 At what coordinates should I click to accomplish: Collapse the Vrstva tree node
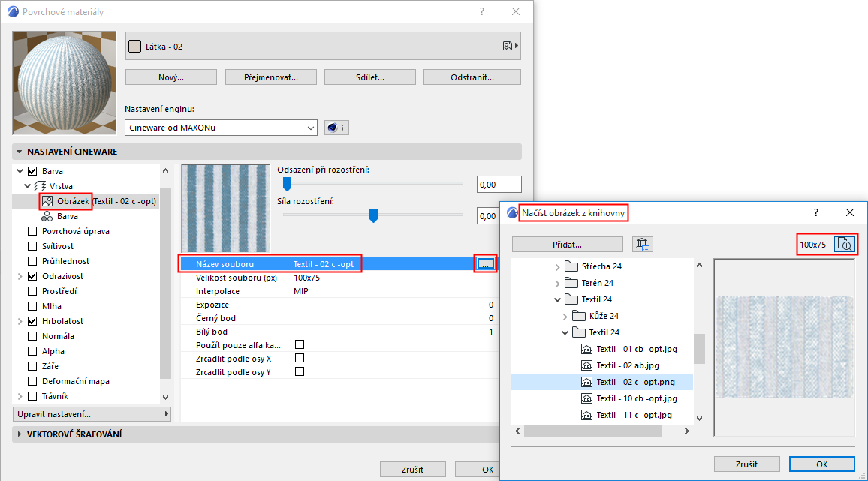pyautogui.click(x=27, y=186)
